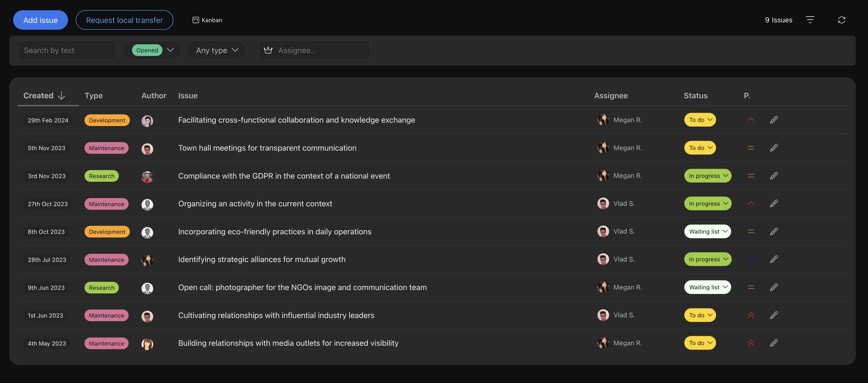Sort by the Status column header
This screenshot has height=383, width=868.
(x=695, y=96)
